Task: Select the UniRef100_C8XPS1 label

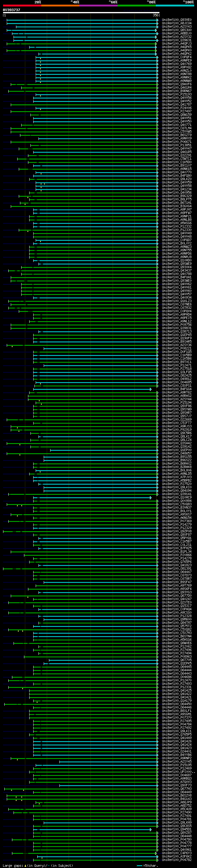Action: 177,386
